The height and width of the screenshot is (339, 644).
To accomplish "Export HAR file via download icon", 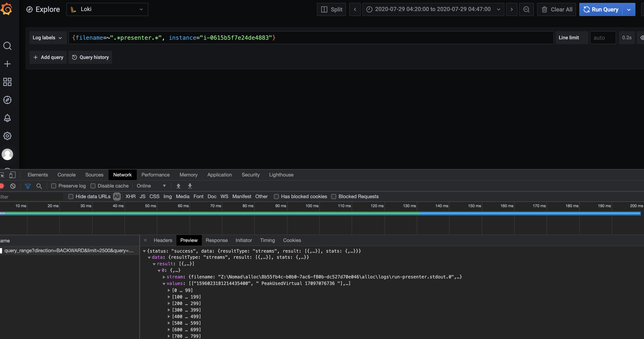I will 190,186.
